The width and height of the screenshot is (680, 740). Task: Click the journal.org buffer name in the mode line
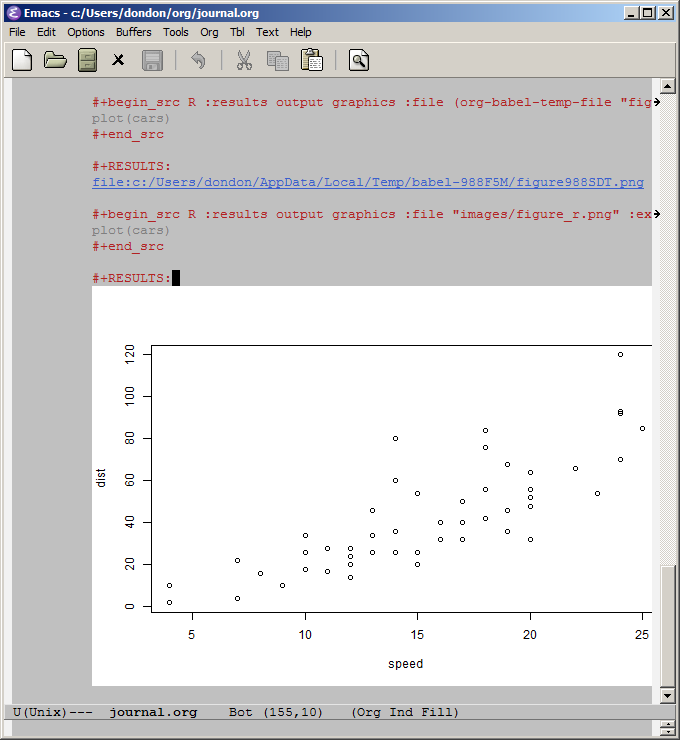(x=153, y=712)
